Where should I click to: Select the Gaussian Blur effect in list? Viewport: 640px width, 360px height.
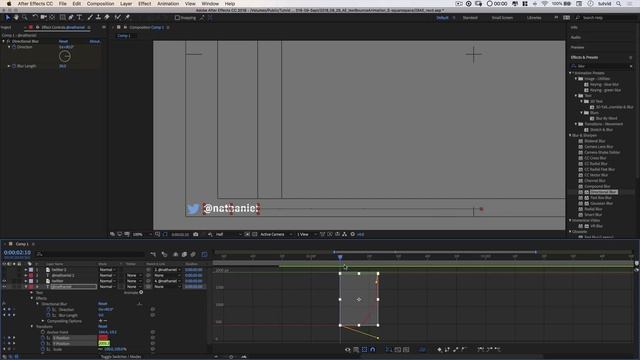coord(601,203)
